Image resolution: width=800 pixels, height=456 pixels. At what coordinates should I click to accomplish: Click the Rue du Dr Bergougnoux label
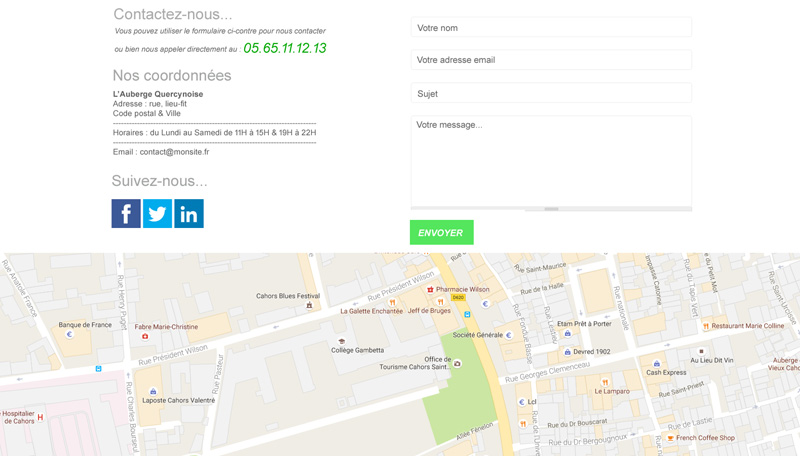pos(588,440)
